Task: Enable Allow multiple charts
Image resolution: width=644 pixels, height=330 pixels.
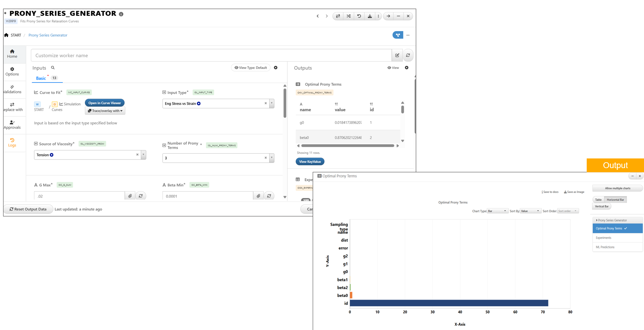Action: [617, 188]
